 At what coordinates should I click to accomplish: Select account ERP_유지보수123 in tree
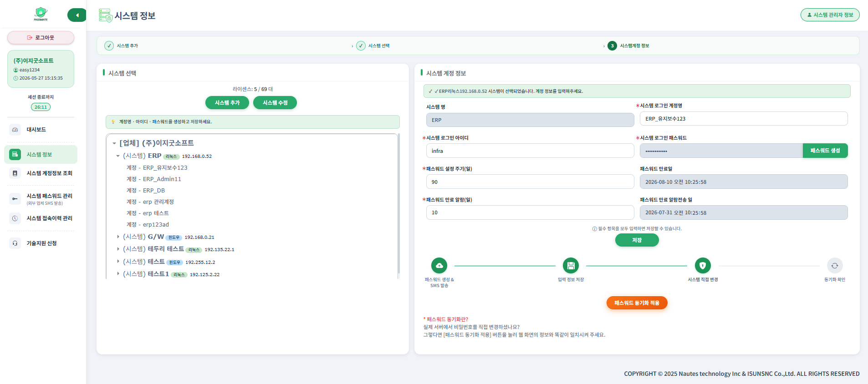(x=157, y=167)
